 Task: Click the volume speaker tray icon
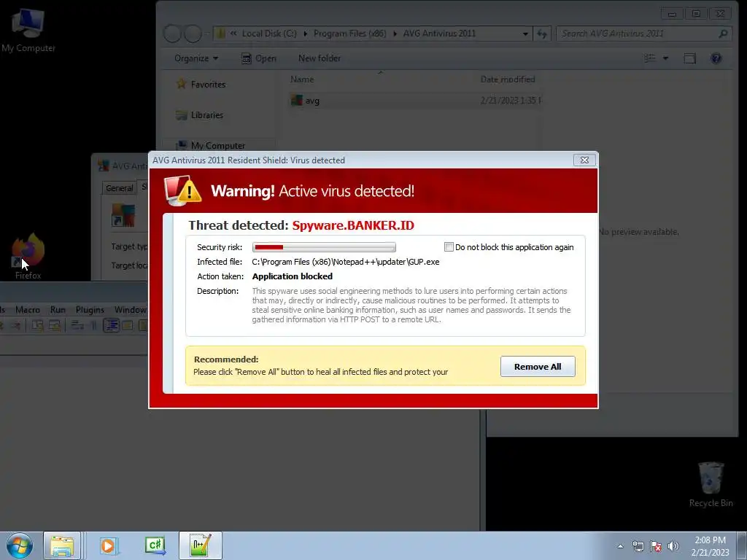click(x=673, y=546)
